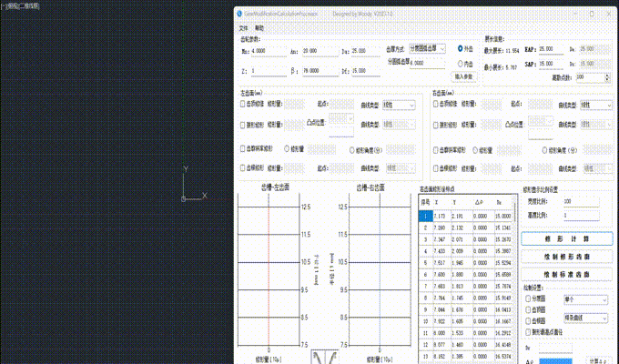Open the [-] viewport control in CAD window
The image size is (619, 364).
coord(4,6)
